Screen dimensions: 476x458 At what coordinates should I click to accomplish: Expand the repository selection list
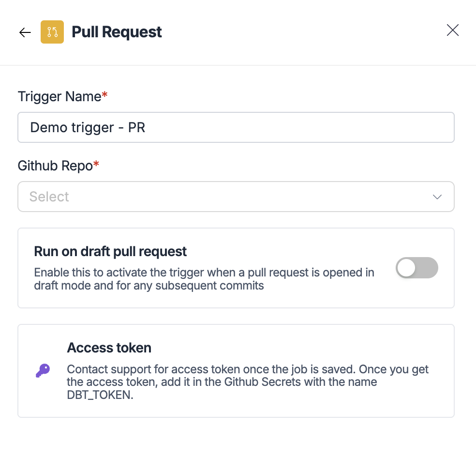tap(236, 197)
